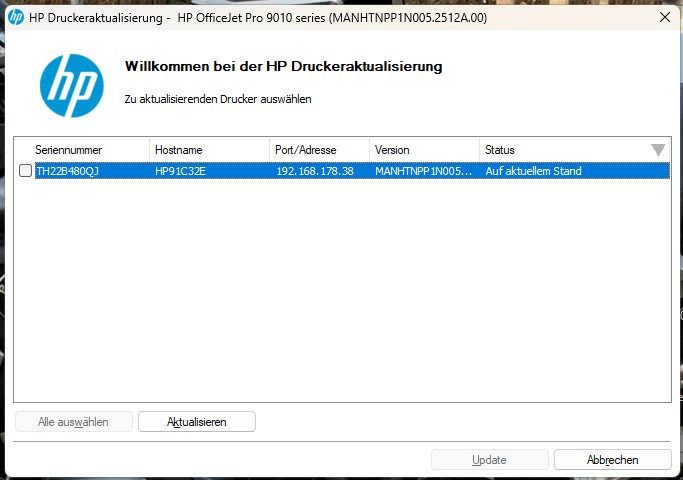Tick the checkbox for printer TH22B480QJ

(x=25, y=171)
